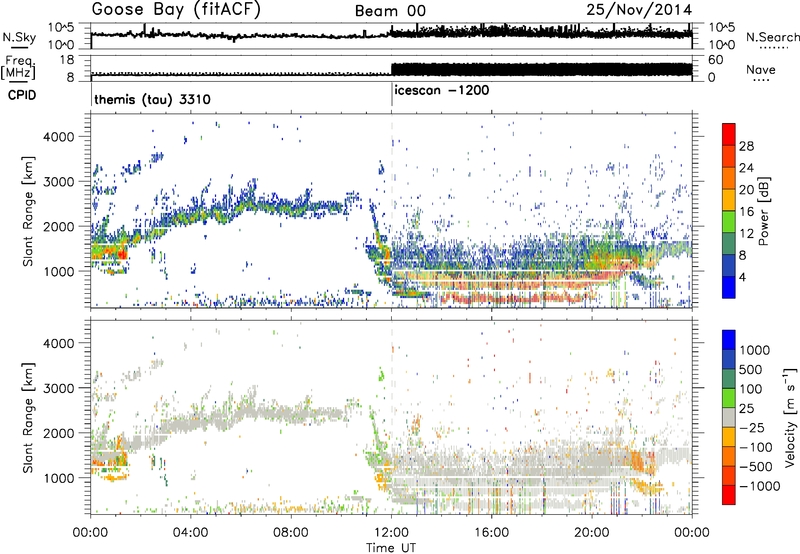Click the 'N.Sky' legend label
The height and width of the screenshot is (554, 800).
tap(19, 37)
